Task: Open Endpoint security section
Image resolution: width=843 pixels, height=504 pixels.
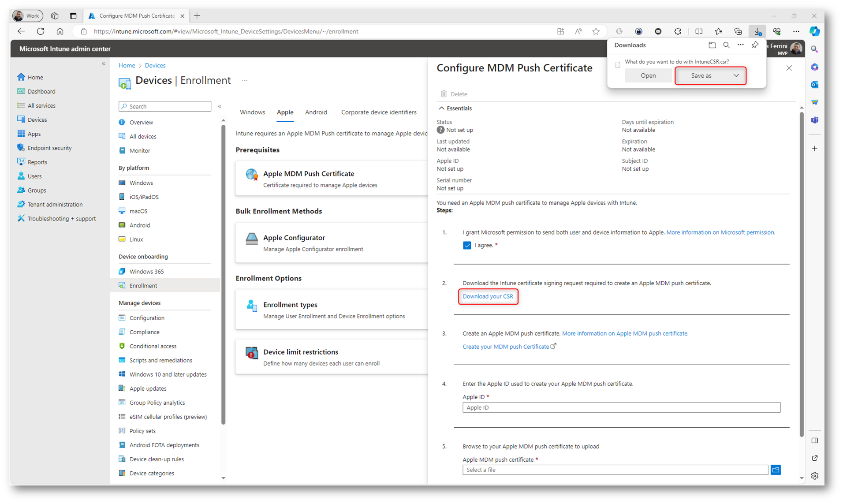Action: (49, 148)
